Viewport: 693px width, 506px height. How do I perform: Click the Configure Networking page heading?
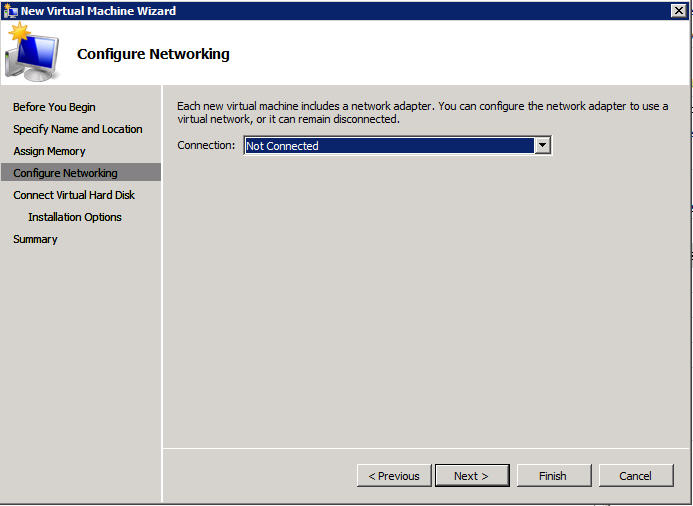(153, 54)
